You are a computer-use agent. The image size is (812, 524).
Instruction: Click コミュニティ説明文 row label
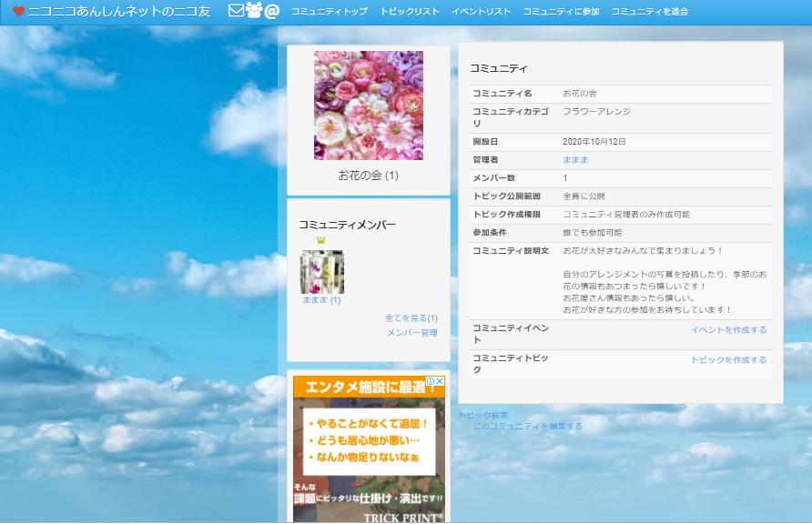click(x=511, y=251)
